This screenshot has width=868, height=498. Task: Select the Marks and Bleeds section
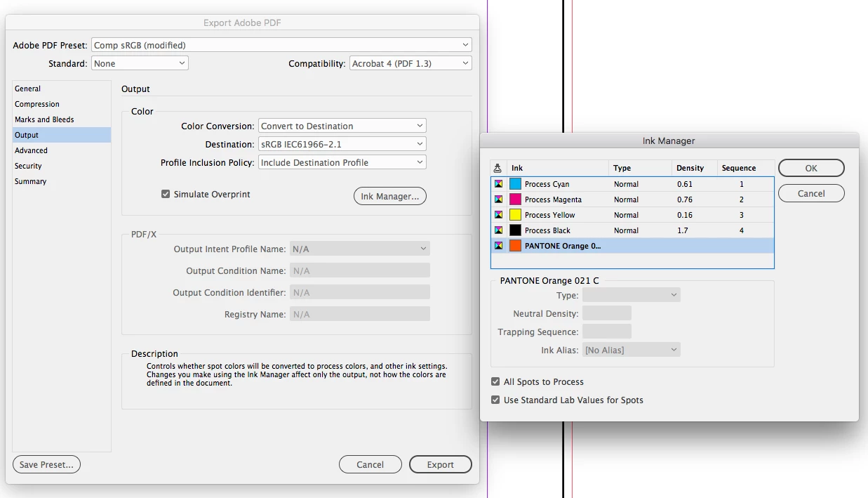coord(62,119)
